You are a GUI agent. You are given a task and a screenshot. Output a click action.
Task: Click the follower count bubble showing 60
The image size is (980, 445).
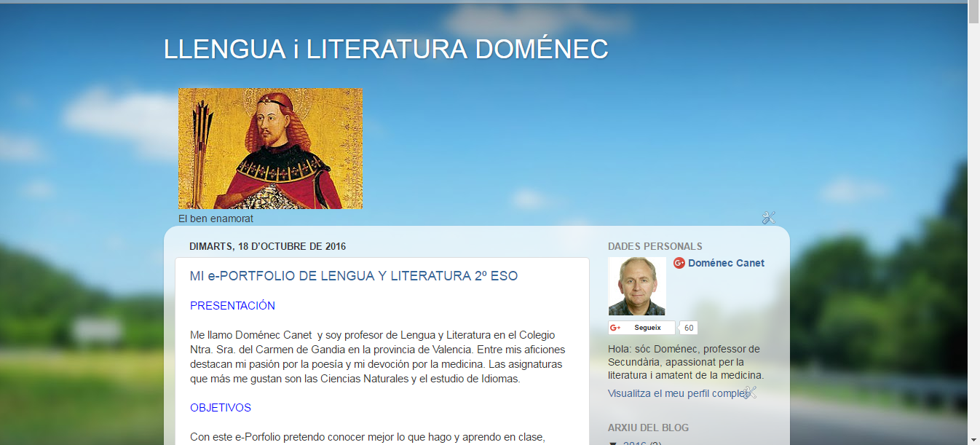coord(687,327)
